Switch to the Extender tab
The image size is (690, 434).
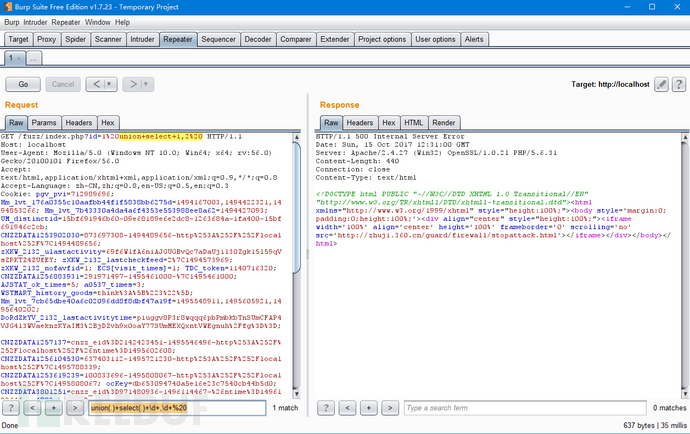click(x=335, y=39)
